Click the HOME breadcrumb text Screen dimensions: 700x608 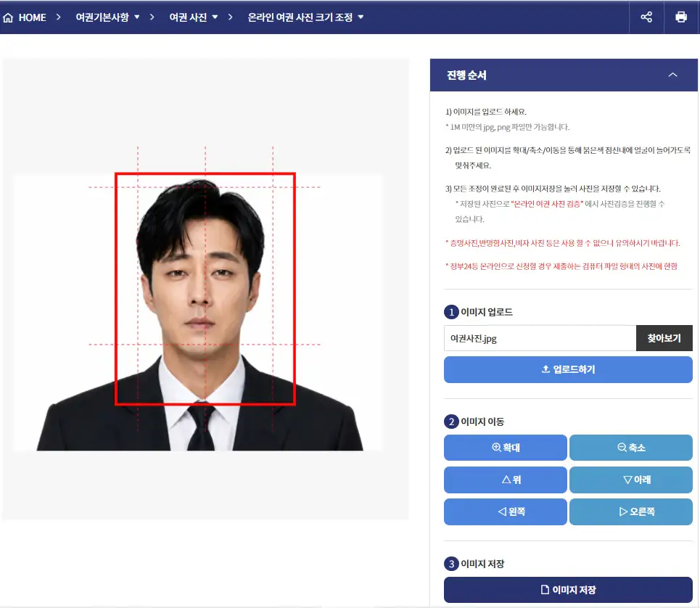coord(32,17)
